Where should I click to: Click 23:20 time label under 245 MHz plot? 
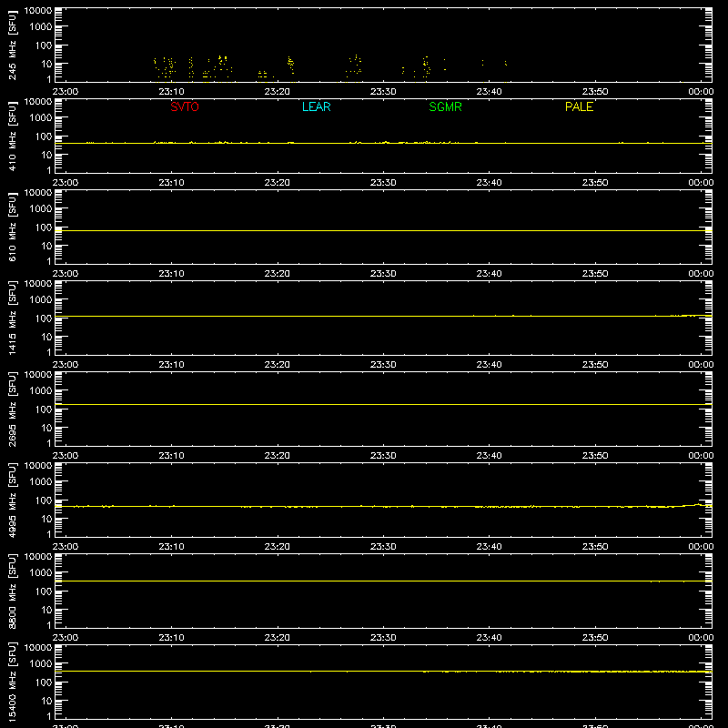click(x=278, y=92)
